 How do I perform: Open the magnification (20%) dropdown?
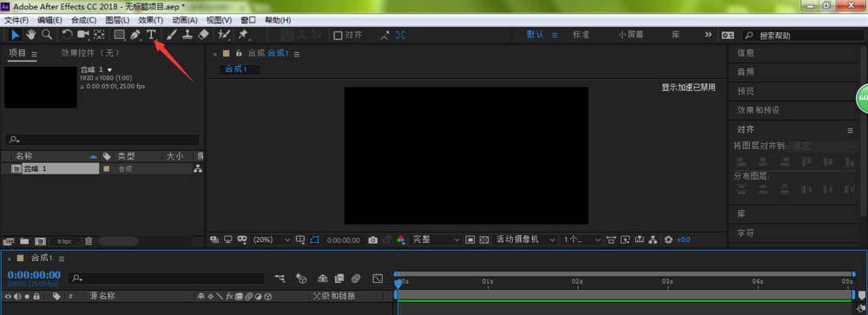pyautogui.click(x=271, y=240)
